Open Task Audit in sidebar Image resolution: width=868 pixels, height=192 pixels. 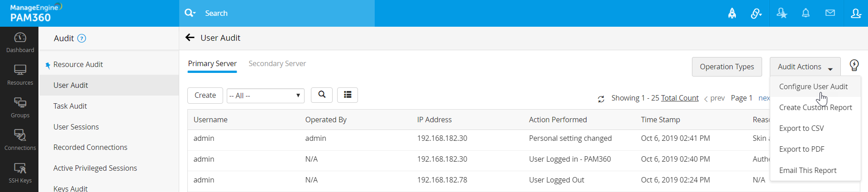pyautogui.click(x=70, y=106)
